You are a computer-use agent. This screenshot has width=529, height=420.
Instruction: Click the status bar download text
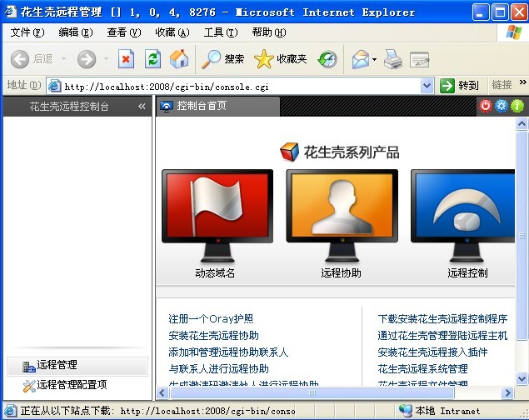pos(157,411)
